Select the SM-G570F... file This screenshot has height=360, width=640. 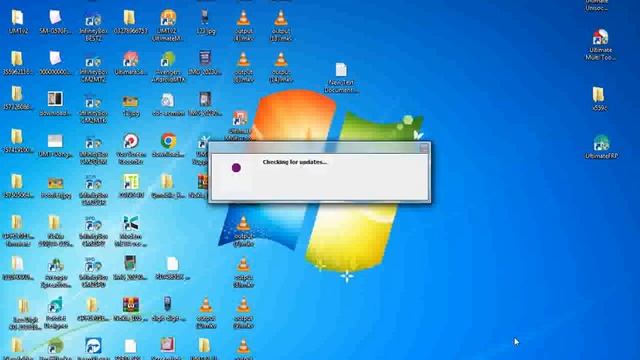(56, 22)
